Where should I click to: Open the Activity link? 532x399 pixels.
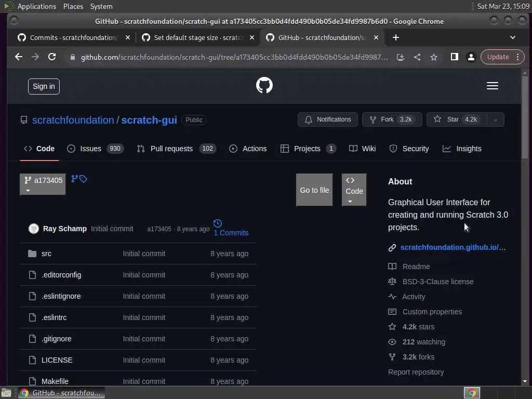(x=413, y=297)
